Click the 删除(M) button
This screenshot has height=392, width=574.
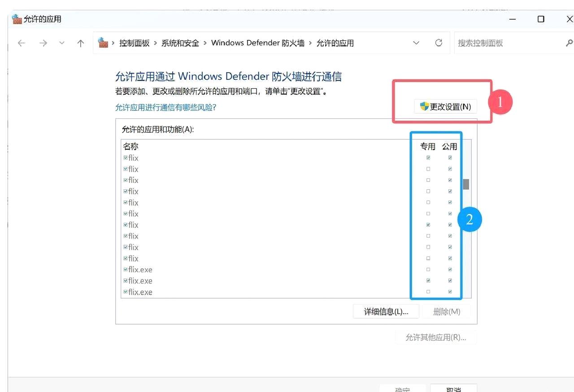tap(447, 312)
